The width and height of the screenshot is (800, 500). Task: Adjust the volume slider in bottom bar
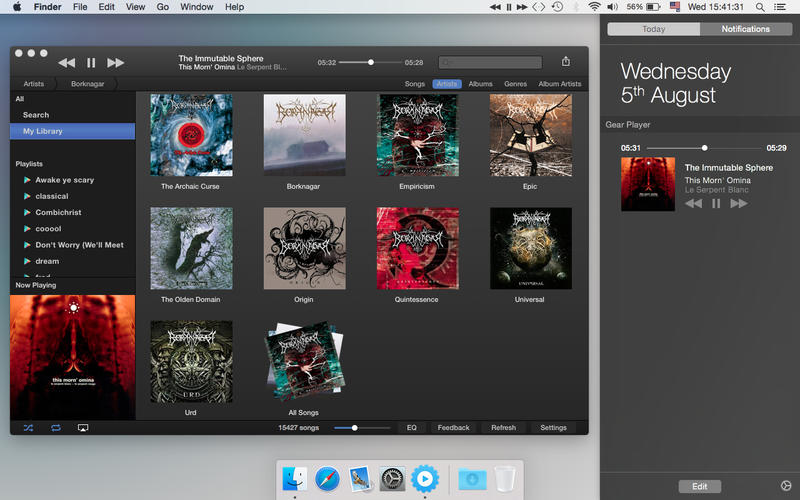click(x=362, y=428)
